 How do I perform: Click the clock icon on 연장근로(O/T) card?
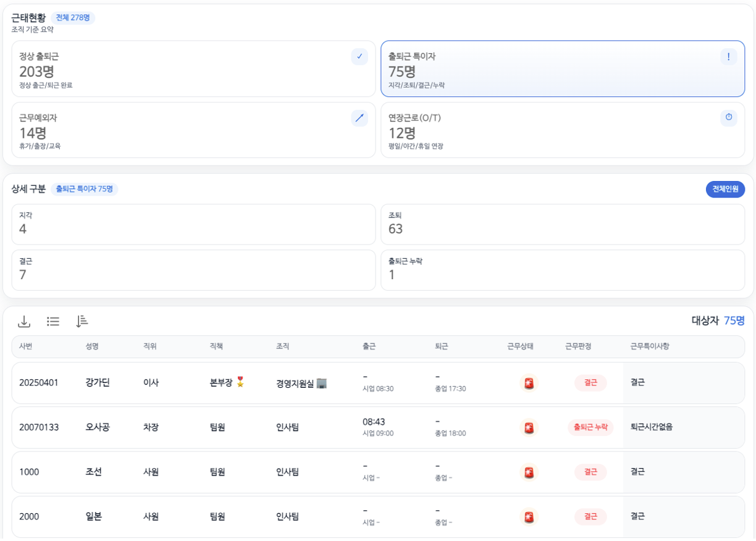729,118
